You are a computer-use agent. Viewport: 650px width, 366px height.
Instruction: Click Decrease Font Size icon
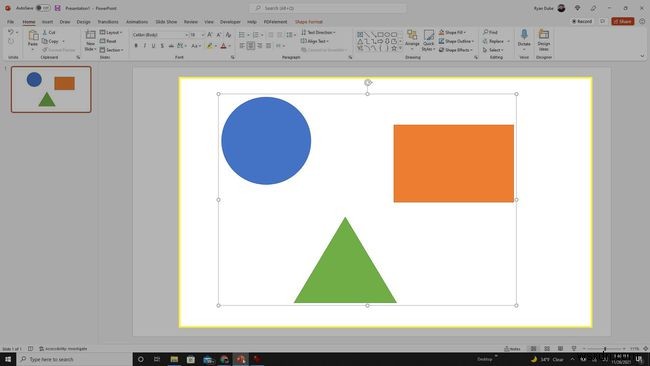219,35
